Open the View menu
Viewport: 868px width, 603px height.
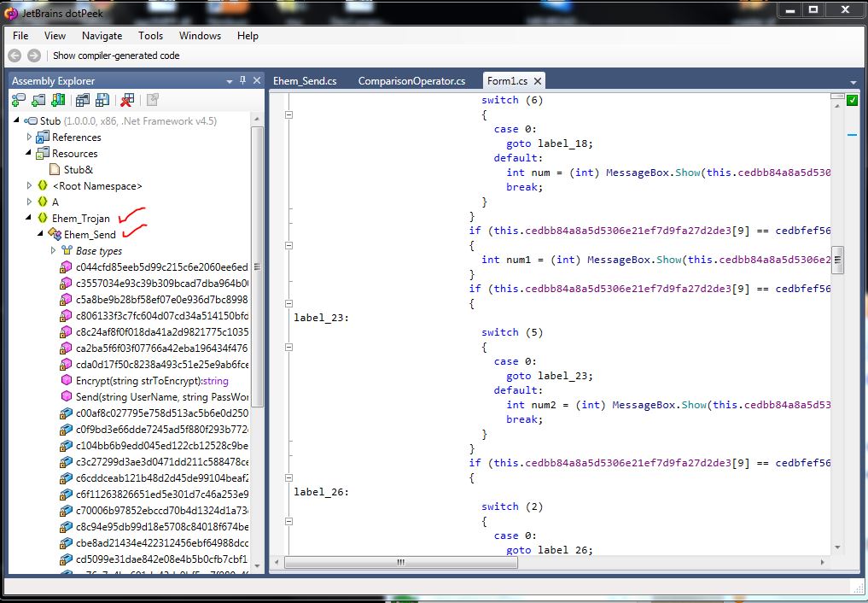coord(55,35)
